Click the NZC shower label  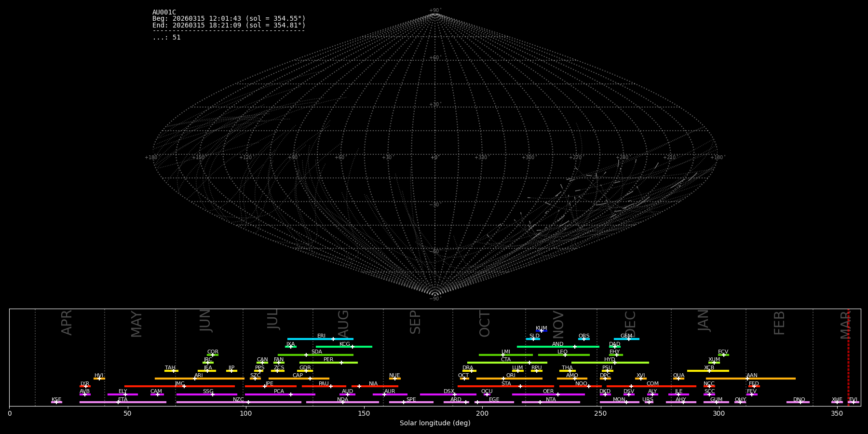[238, 400]
